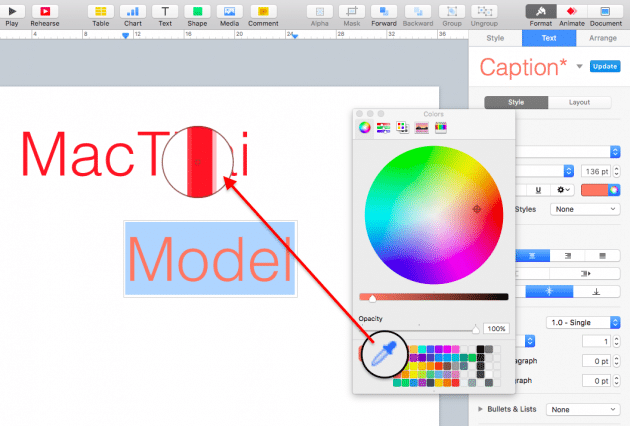Click the Update style button
Viewport: 630px width, 426px height.
click(x=605, y=66)
